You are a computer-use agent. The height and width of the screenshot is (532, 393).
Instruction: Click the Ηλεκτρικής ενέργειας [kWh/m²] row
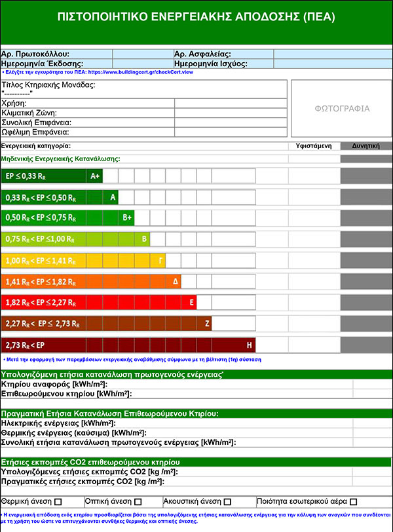tap(196, 423)
